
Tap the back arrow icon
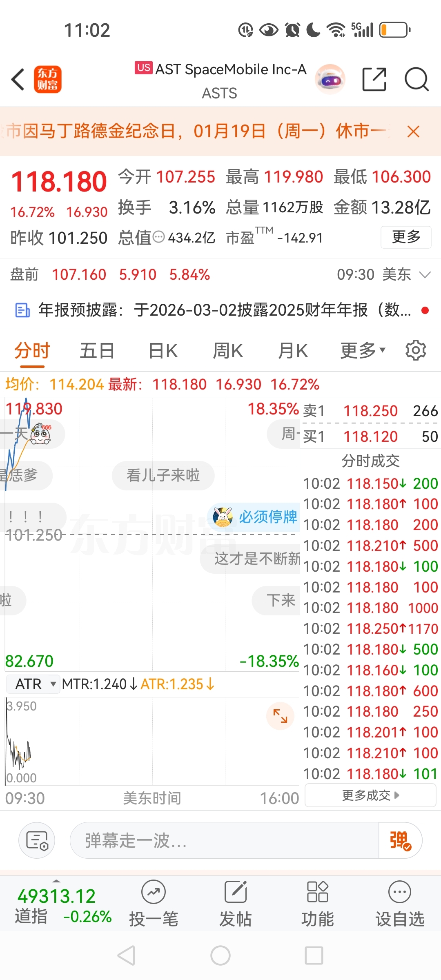coord(18,79)
